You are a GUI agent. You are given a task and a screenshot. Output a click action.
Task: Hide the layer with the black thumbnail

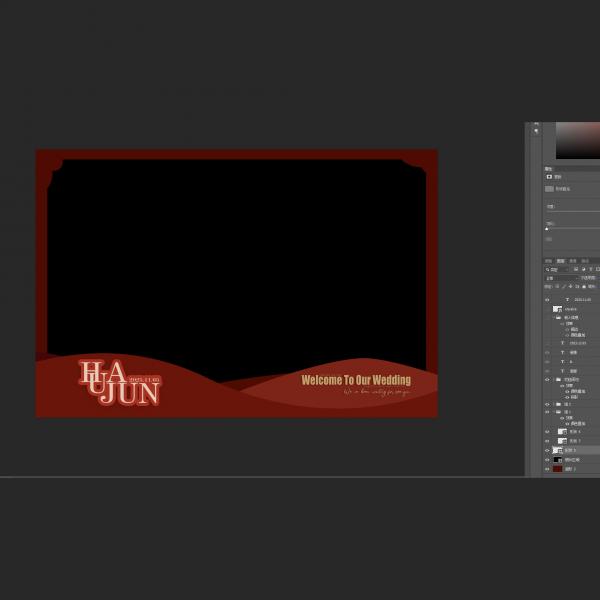tap(547, 460)
